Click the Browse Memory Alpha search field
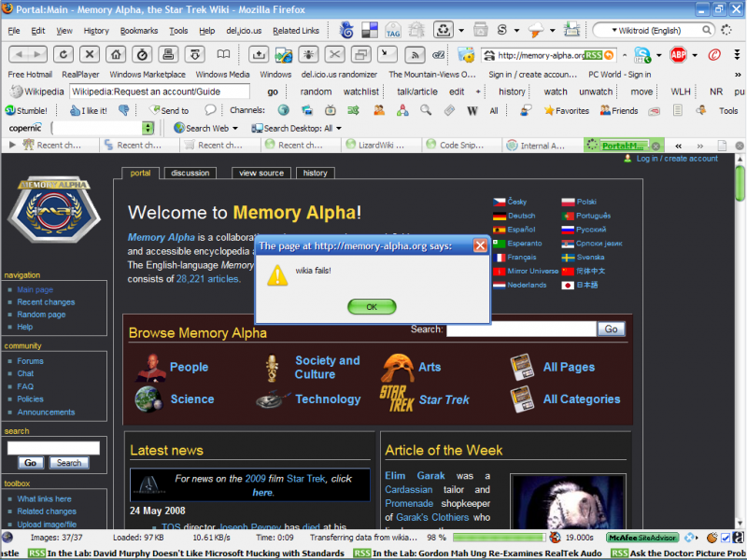This screenshot has height=560, width=747. [521, 329]
